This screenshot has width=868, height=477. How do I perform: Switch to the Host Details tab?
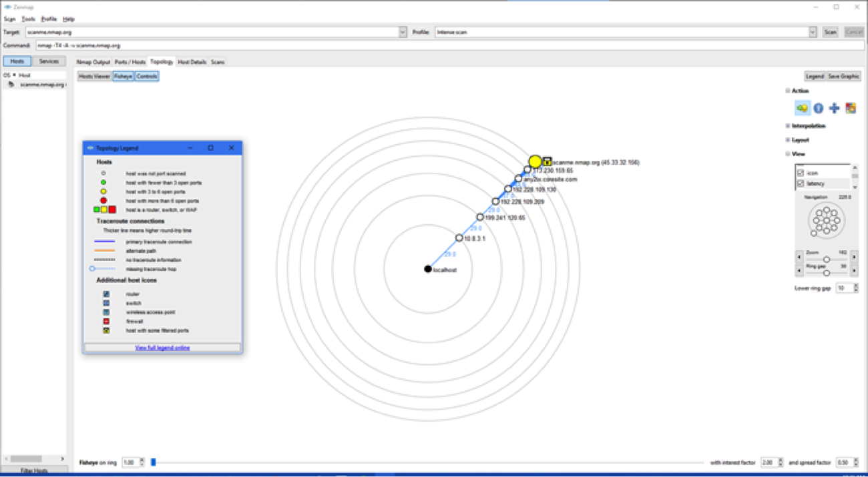pos(192,62)
